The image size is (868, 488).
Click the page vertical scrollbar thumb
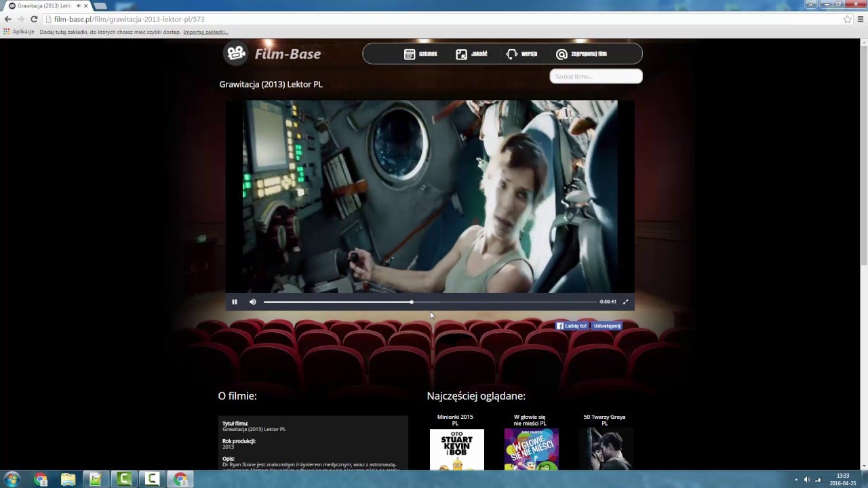point(864,156)
